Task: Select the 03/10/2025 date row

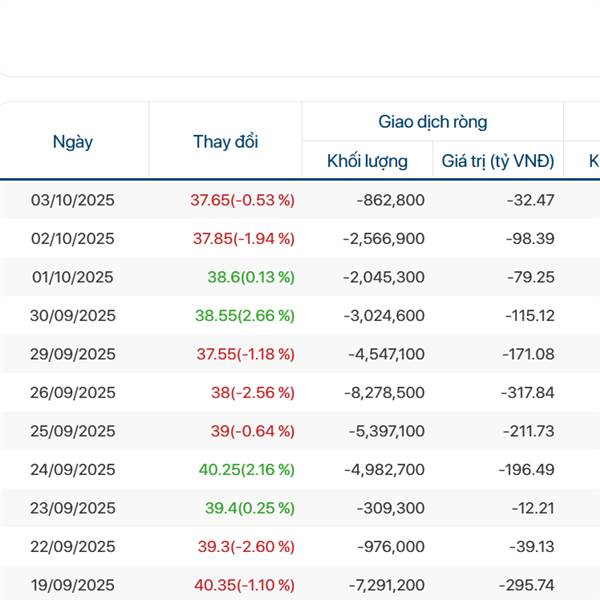Action: pos(73,200)
